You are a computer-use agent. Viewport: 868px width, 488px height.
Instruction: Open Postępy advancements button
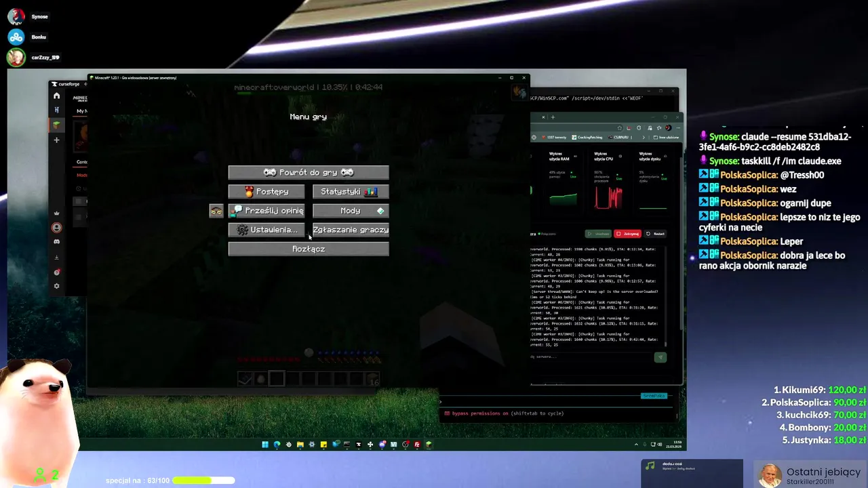coord(267,192)
